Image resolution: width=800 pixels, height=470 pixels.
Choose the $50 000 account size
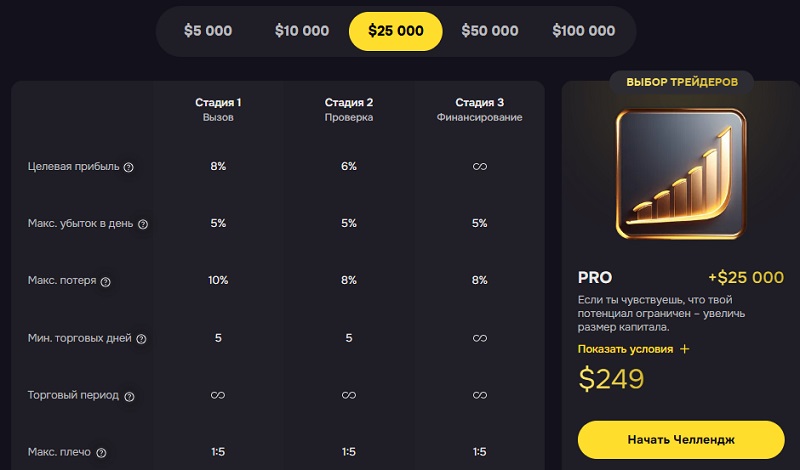[489, 31]
